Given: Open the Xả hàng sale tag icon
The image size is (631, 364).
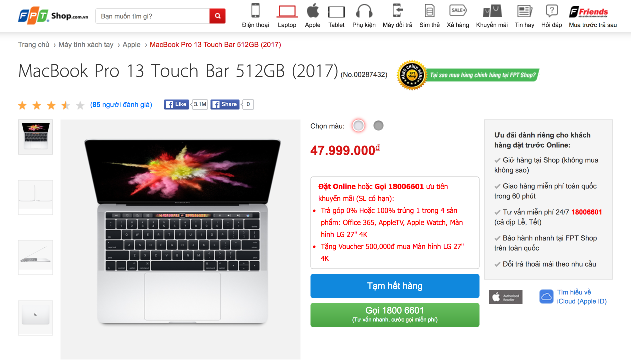Looking at the screenshot, I should [x=458, y=10].
